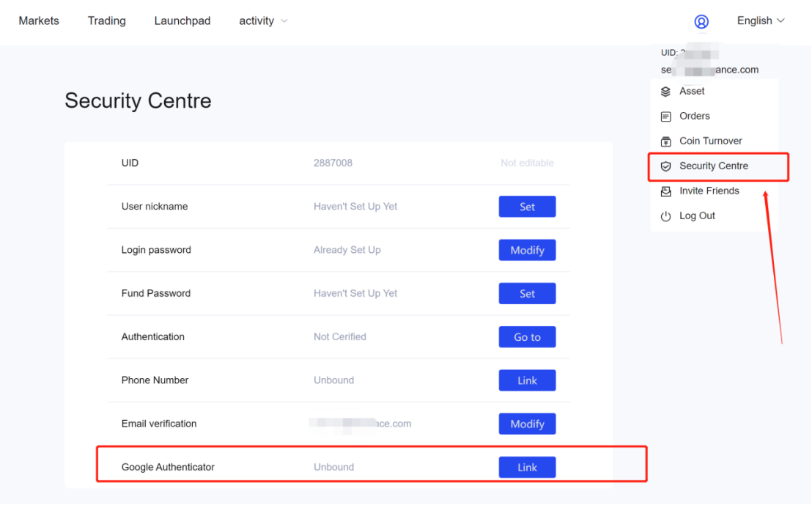Click the Orders list icon

click(x=665, y=117)
